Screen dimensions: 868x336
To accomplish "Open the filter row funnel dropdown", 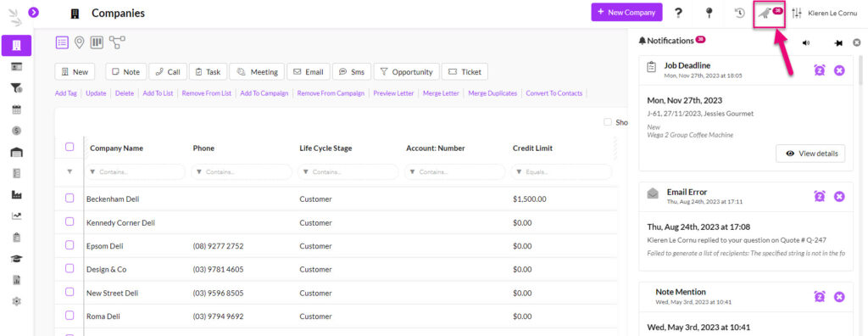I will (x=70, y=172).
